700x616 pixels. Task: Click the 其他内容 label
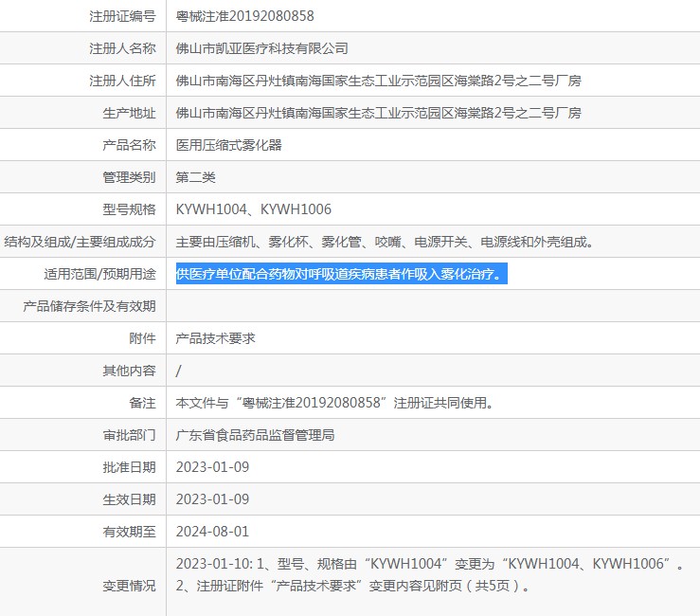pyautogui.click(x=129, y=371)
